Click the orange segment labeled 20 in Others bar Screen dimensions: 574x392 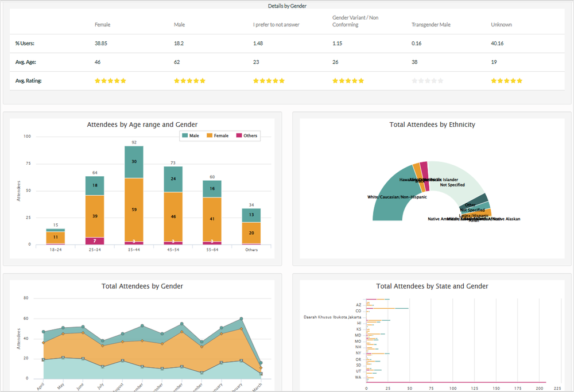click(x=251, y=233)
